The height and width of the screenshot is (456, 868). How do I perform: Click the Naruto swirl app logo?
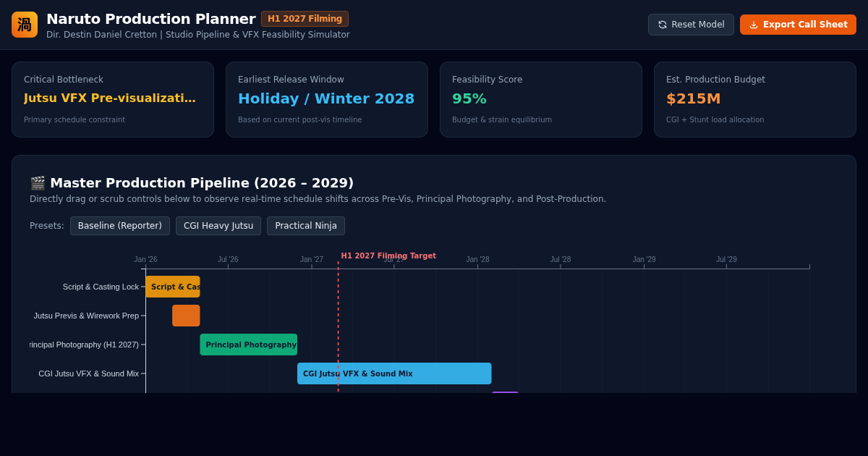click(x=25, y=25)
